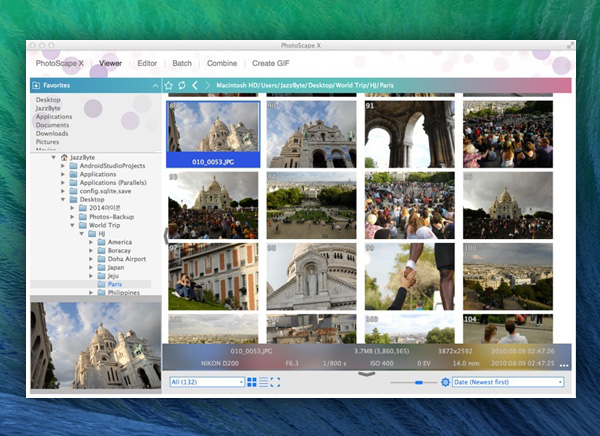Viewport: 600px width, 436px height.
Task: Open the PhotoScape X home tab
Action: click(x=60, y=64)
